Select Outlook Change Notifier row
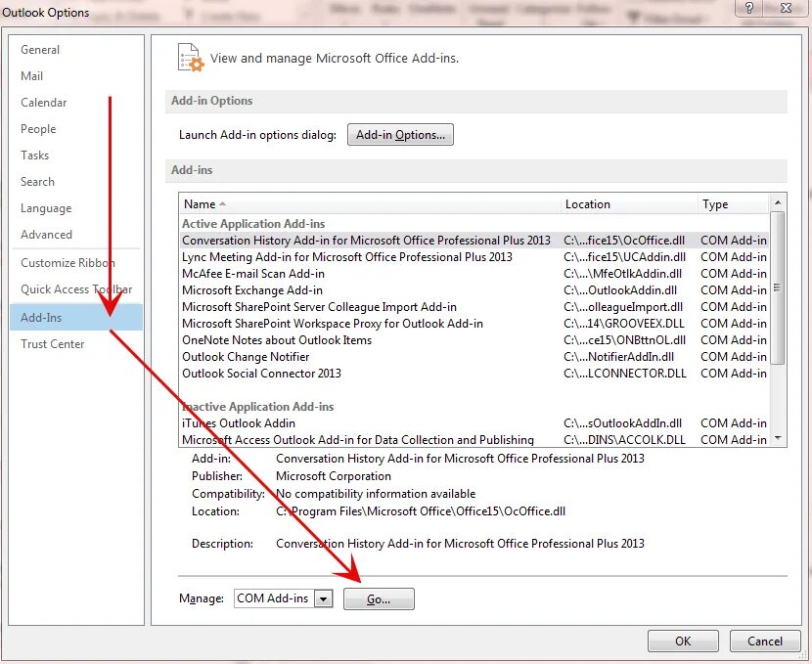Viewport: 812px width, 664px height. pos(474,357)
